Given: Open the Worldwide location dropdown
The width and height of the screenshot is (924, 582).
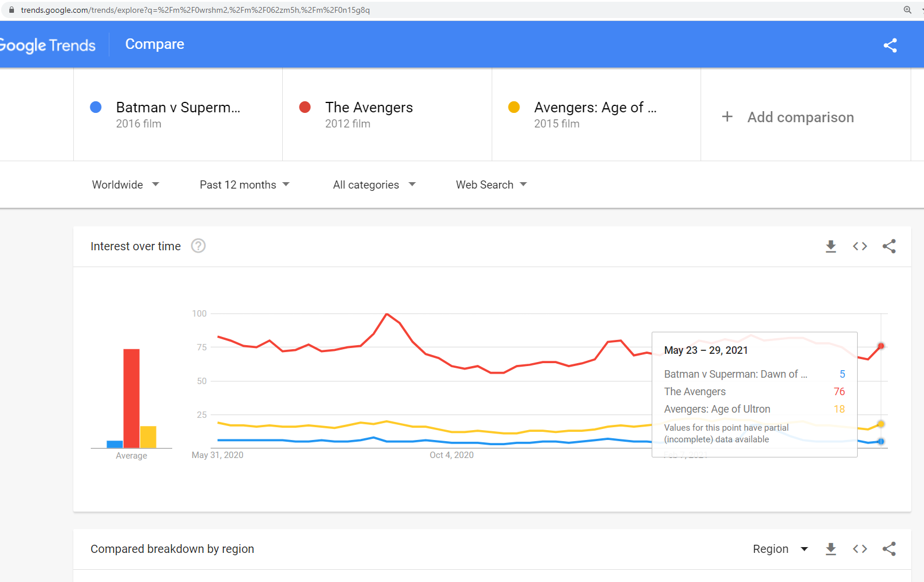Looking at the screenshot, I should coord(125,184).
